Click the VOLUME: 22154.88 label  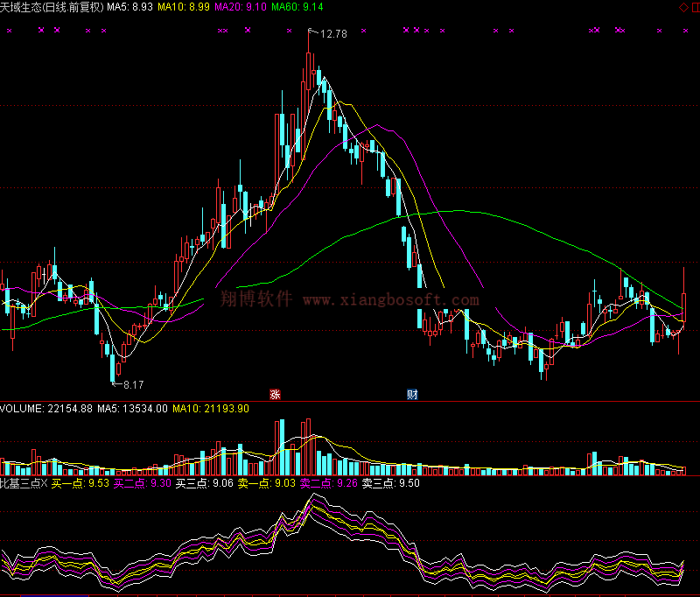[46, 409]
